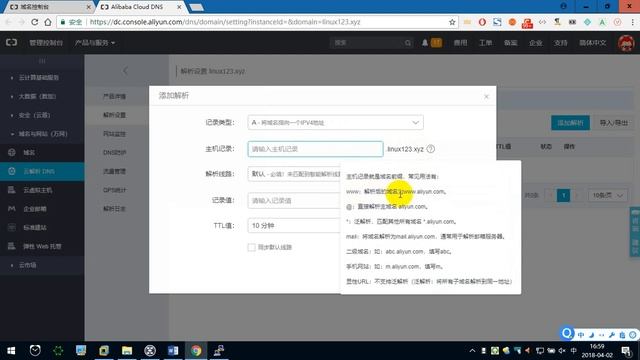
Task: Click the round orange extension icon
Action: pos(512,22)
